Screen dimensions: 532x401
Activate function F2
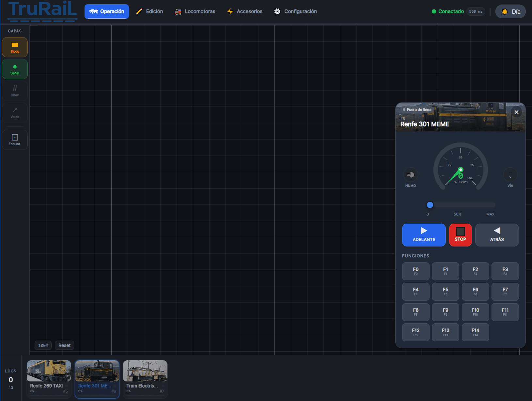pos(475,271)
